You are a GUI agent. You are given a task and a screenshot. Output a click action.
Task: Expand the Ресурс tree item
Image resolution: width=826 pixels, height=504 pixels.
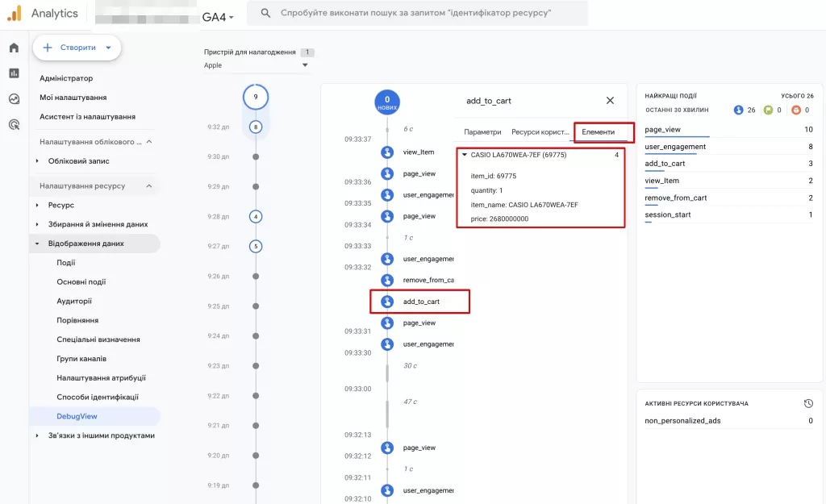[x=37, y=206]
